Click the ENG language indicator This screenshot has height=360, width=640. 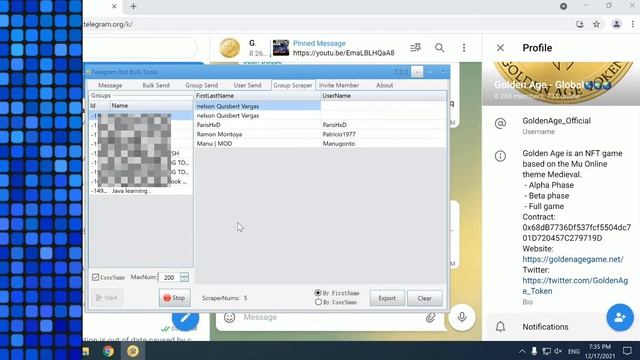tap(573, 351)
